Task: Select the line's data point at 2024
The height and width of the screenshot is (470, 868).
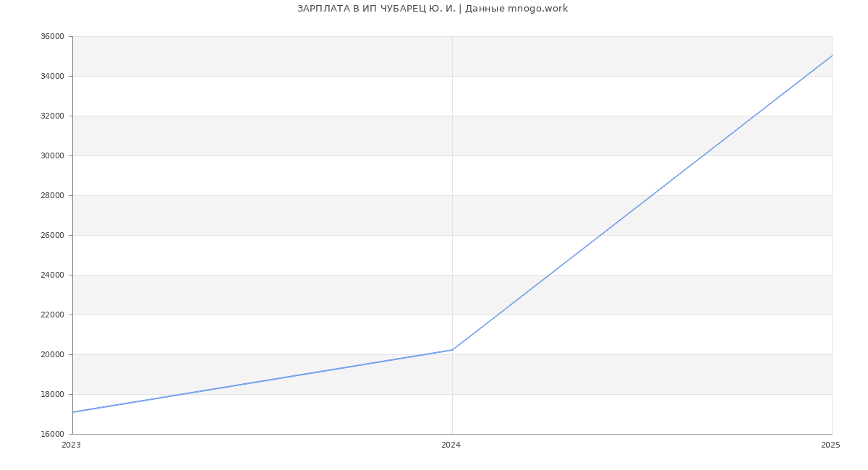Action: pyautogui.click(x=452, y=350)
